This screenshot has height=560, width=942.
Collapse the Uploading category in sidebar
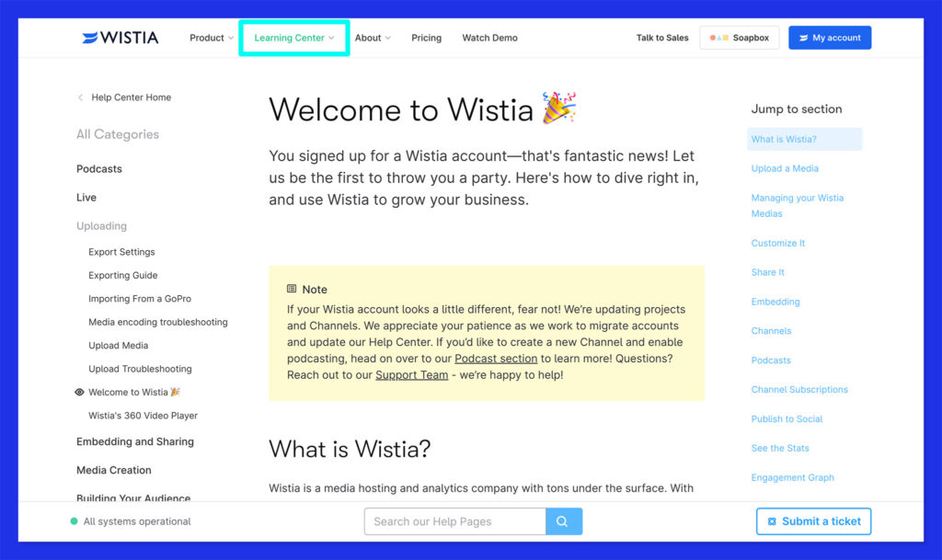pos(101,226)
